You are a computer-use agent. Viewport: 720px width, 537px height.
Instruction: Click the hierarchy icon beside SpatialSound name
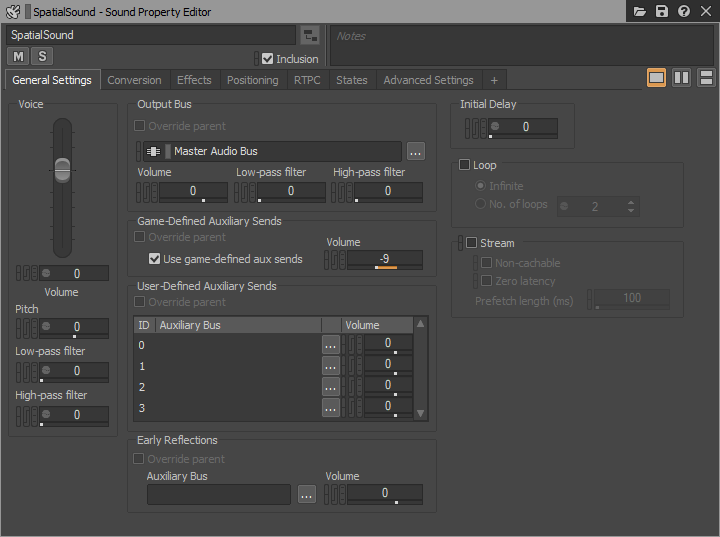tap(310, 35)
